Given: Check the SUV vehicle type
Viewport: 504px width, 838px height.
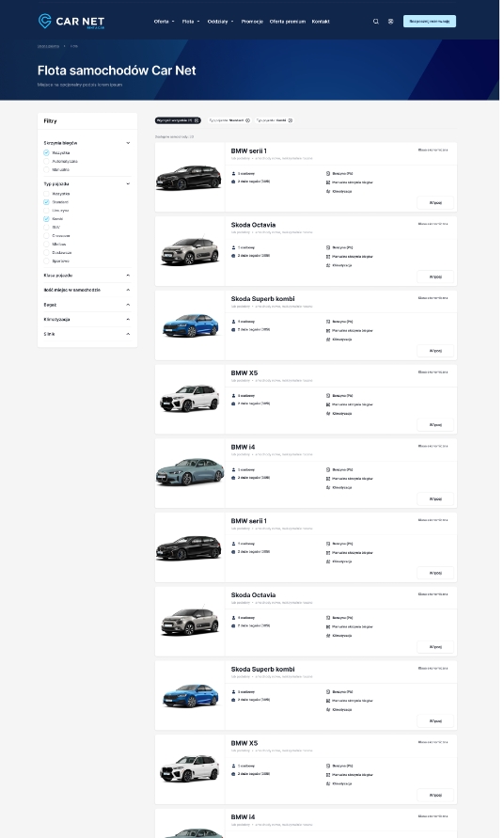Looking at the screenshot, I should point(46,228).
